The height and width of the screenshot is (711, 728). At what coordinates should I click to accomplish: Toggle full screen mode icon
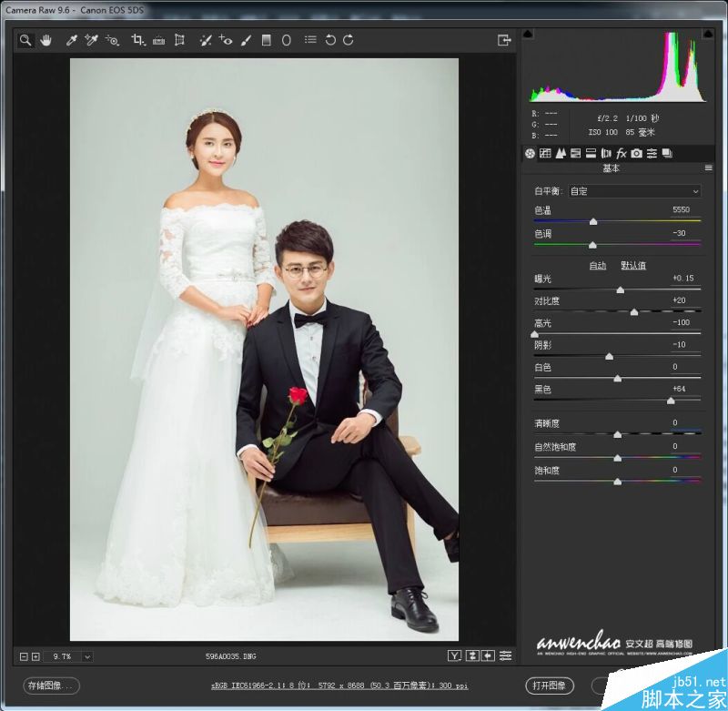(504, 40)
